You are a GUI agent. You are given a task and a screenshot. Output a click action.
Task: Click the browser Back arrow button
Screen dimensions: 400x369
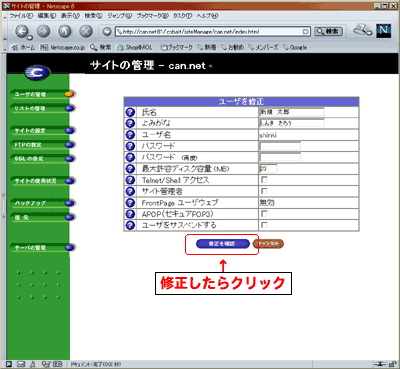[x=22, y=32]
